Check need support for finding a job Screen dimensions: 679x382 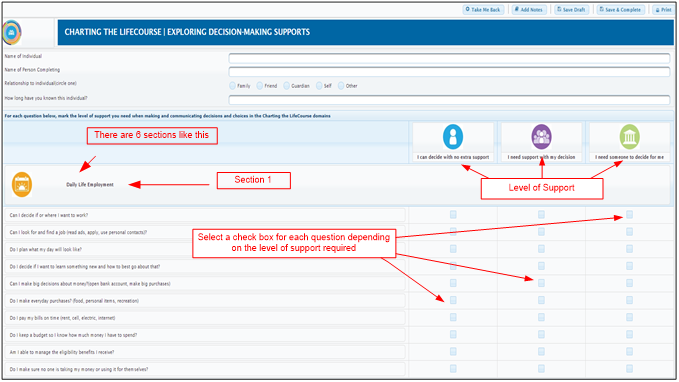tap(541, 232)
